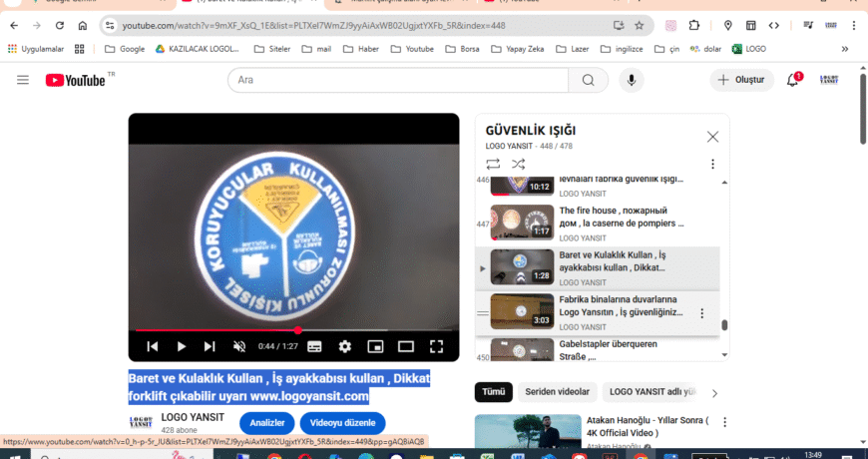Open Fabrika binalarına duvarlarına video thumbnail
Image resolution: width=868 pixels, height=459 pixels.
tap(522, 311)
